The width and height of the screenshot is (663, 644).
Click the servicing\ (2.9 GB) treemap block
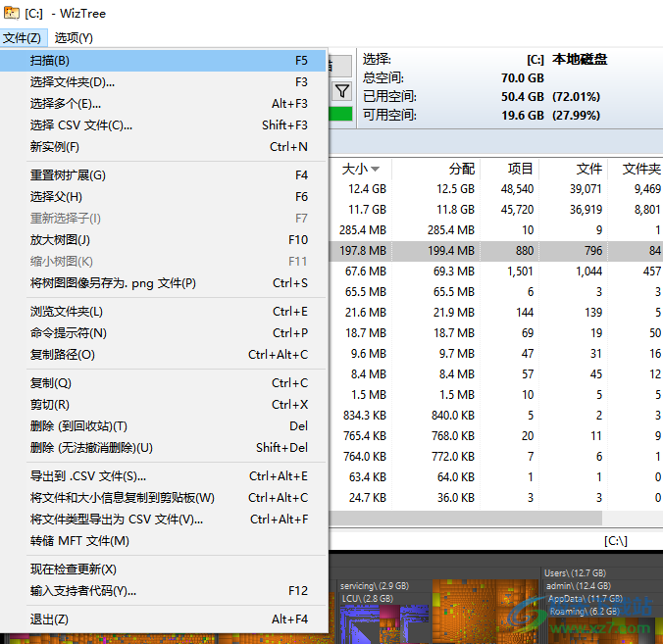[375, 586]
